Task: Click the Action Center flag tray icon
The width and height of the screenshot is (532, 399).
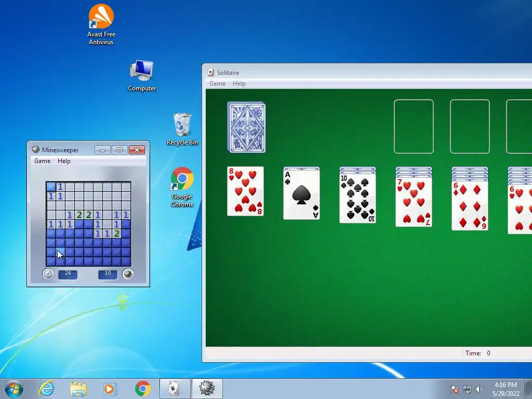Action: coord(455,389)
